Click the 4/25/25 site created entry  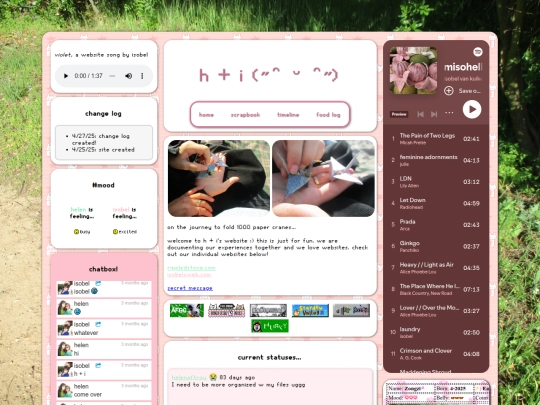pos(103,150)
